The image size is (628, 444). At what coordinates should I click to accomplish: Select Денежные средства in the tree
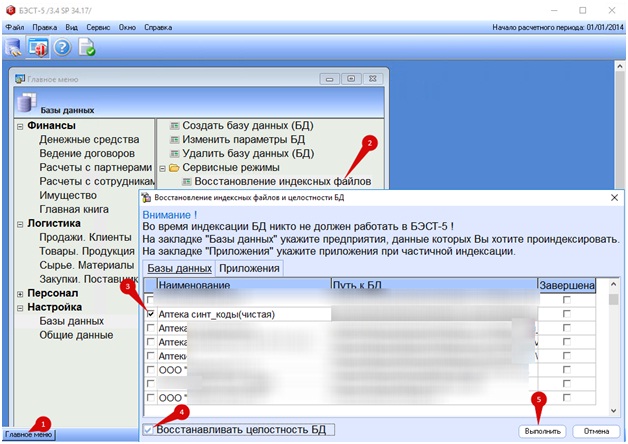[89, 140]
